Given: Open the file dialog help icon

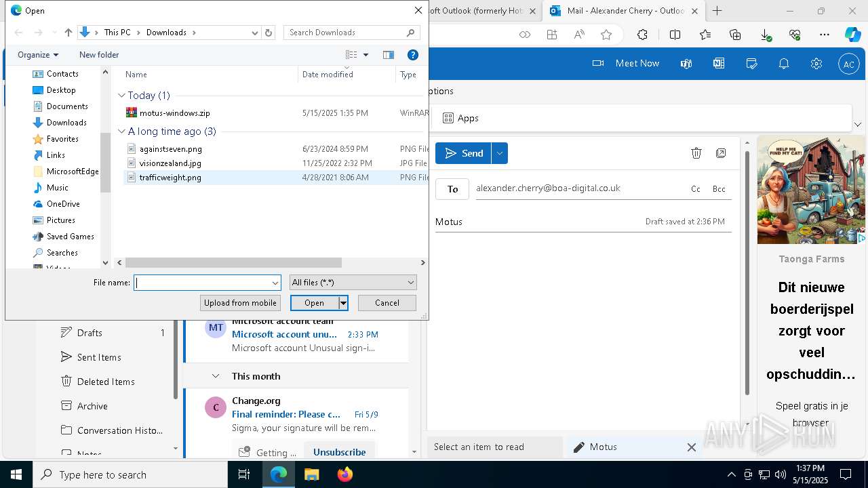Looking at the screenshot, I should (412, 55).
